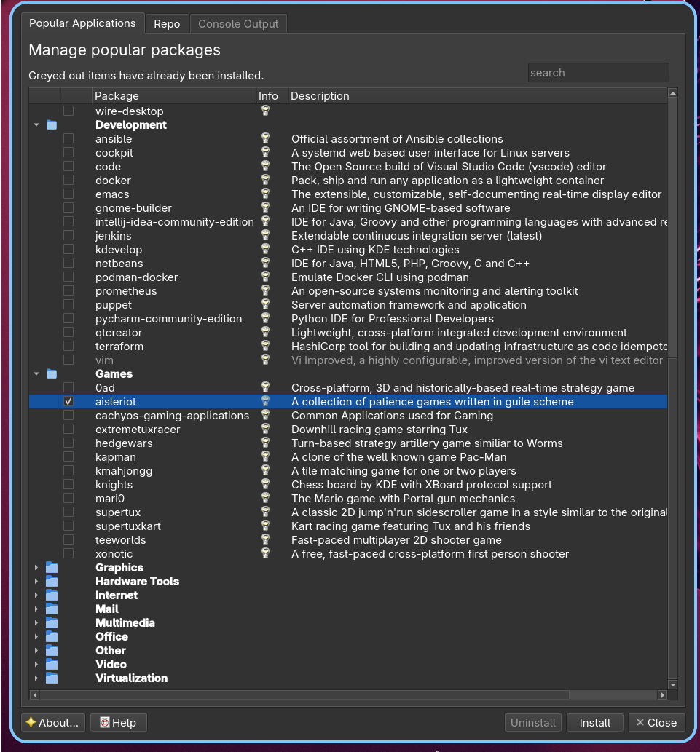
Task: Close the package manager window
Action: click(657, 722)
